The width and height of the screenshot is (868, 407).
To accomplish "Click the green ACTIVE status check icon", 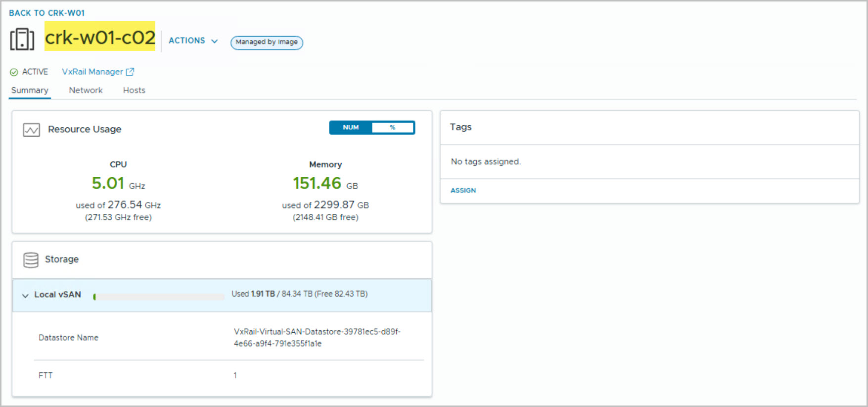I will (x=14, y=72).
